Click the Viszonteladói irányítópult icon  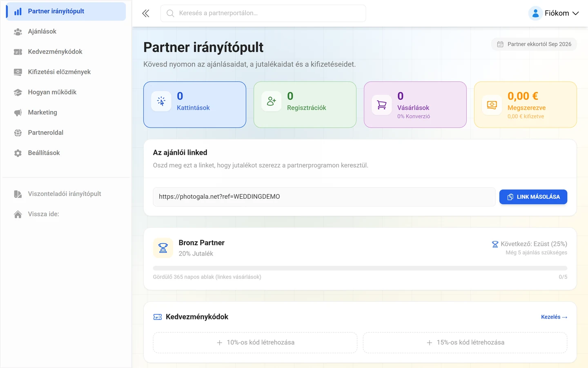[x=18, y=194]
